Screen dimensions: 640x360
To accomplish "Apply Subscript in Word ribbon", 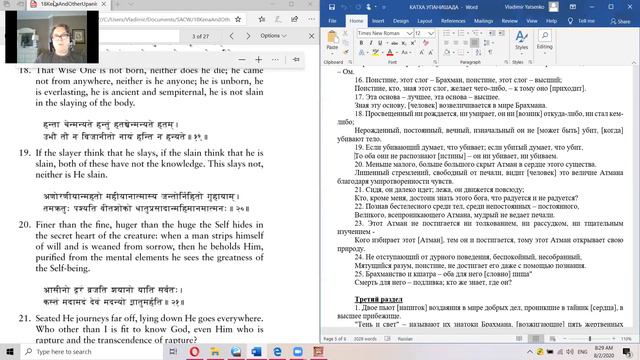I will [404, 43].
